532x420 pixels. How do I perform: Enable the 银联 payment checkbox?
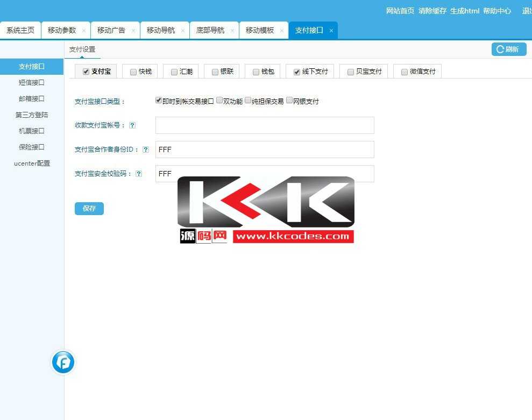[215, 72]
